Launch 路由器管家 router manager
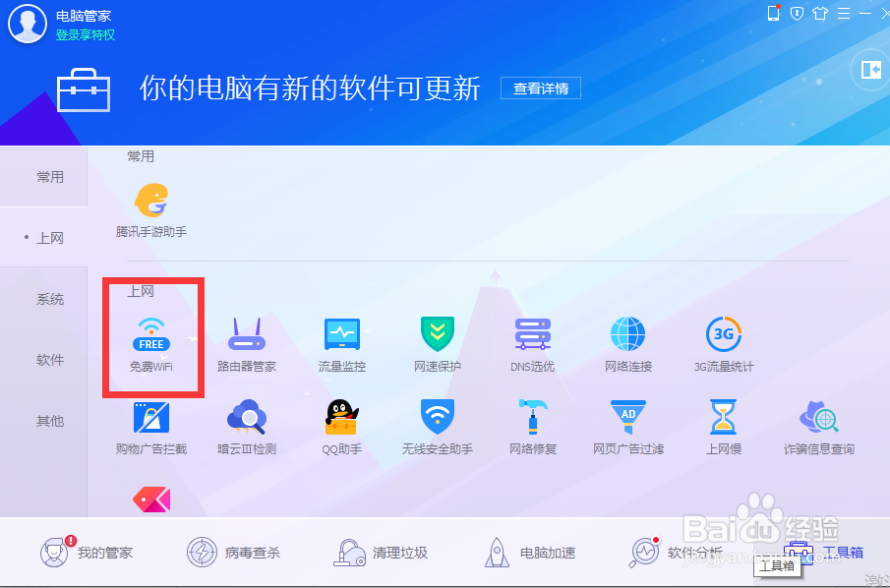 point(246,339)
